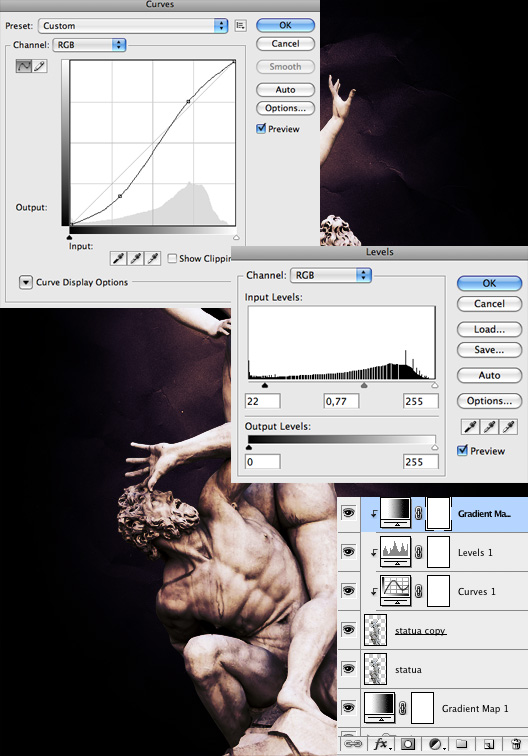Open the Channel RGB dropdown in Levels
The width and height of the screenshot is (528, 756).
[330, 275]
